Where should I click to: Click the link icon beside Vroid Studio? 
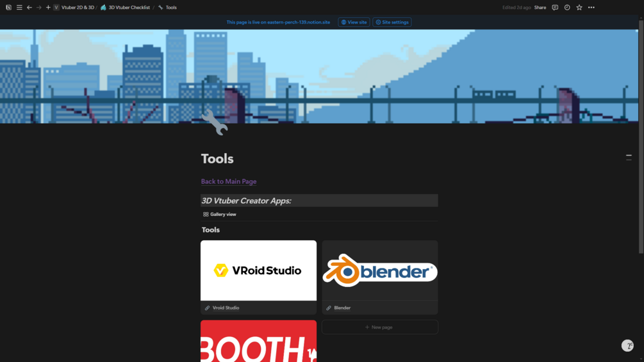coord(207,308)
